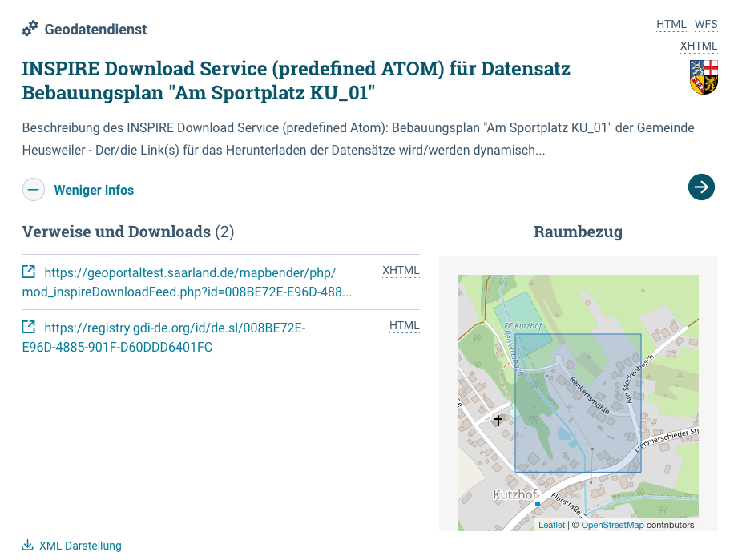Image resolution: width=734 pixels, height=560 pixels.
Task: Click the download icon next to XML Darstellung
Action: (x=27, y=546)
